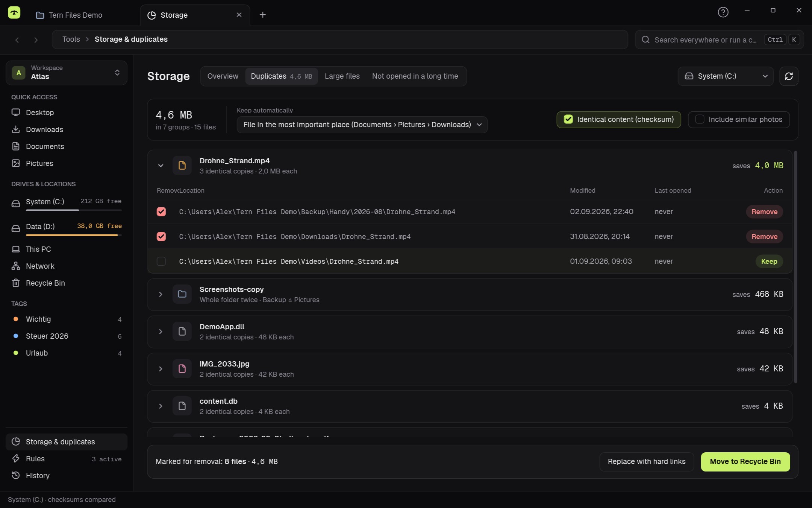
Task: Open Downloads in quick access
Action: pyautogui.click(x=67, y=129)
